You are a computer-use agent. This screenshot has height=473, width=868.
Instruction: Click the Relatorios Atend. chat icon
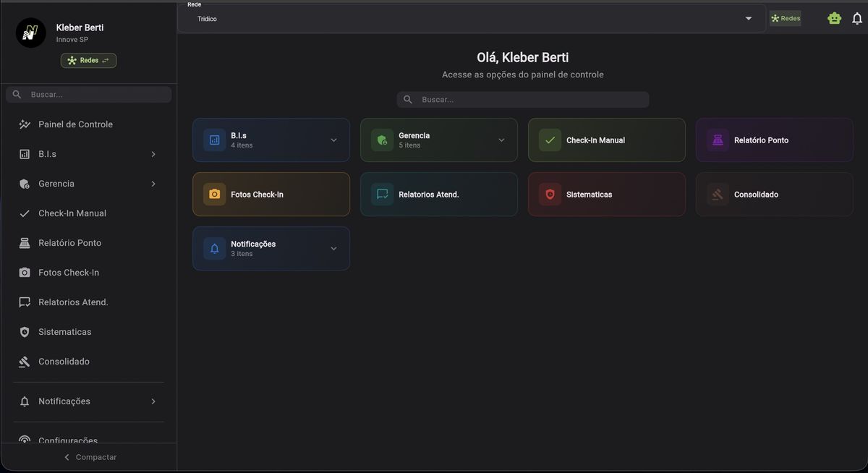pyautogui.click(x=381, y=194)
